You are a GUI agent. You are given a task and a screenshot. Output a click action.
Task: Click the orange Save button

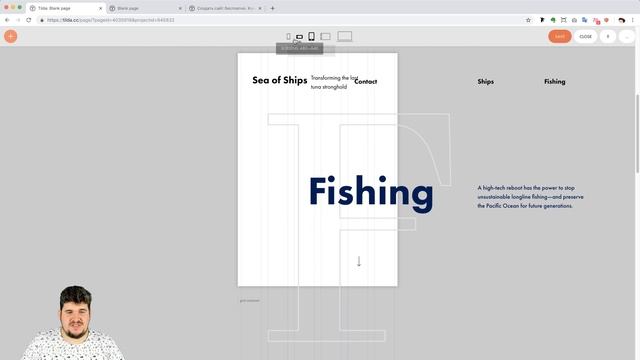pos(560,36)
